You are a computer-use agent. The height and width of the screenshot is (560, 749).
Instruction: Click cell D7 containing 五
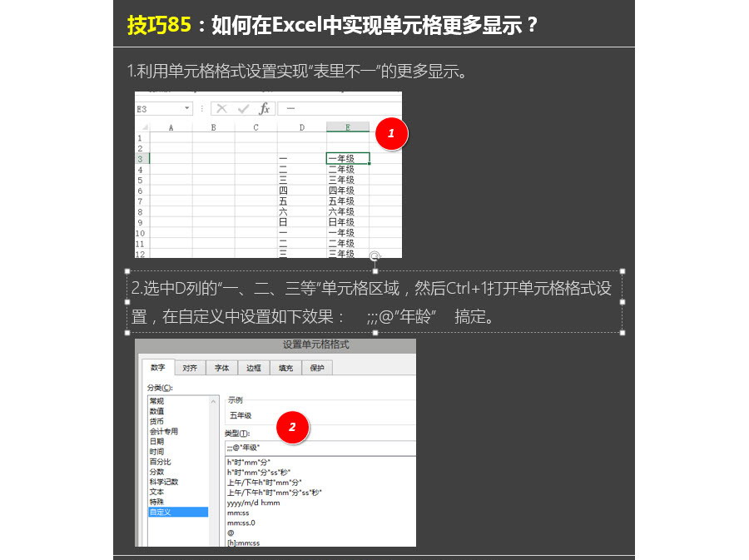(x=302, y=201)
